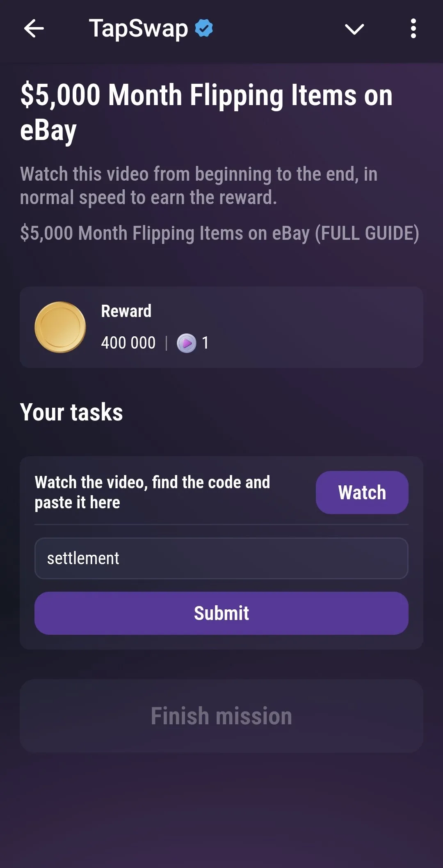This screenshot has width=443, height=868.
Task: Click the number 1 beside play icon
Action: pyautogui.click(x=205, y=343)
